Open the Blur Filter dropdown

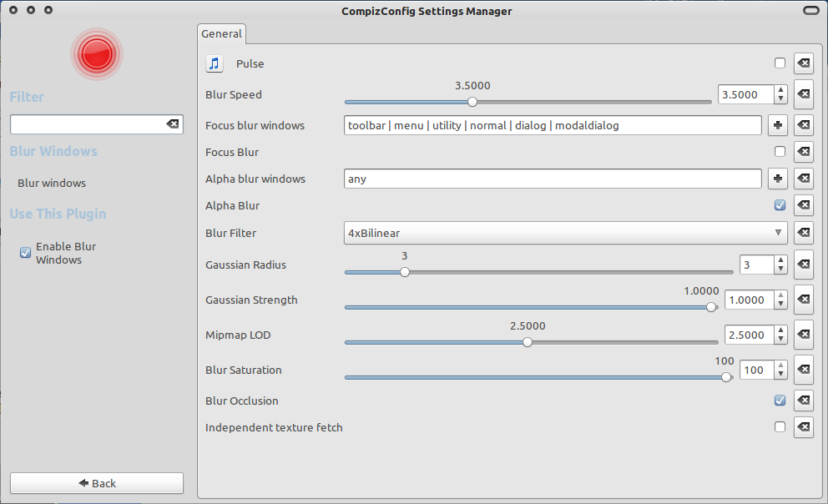coord(565,233)
